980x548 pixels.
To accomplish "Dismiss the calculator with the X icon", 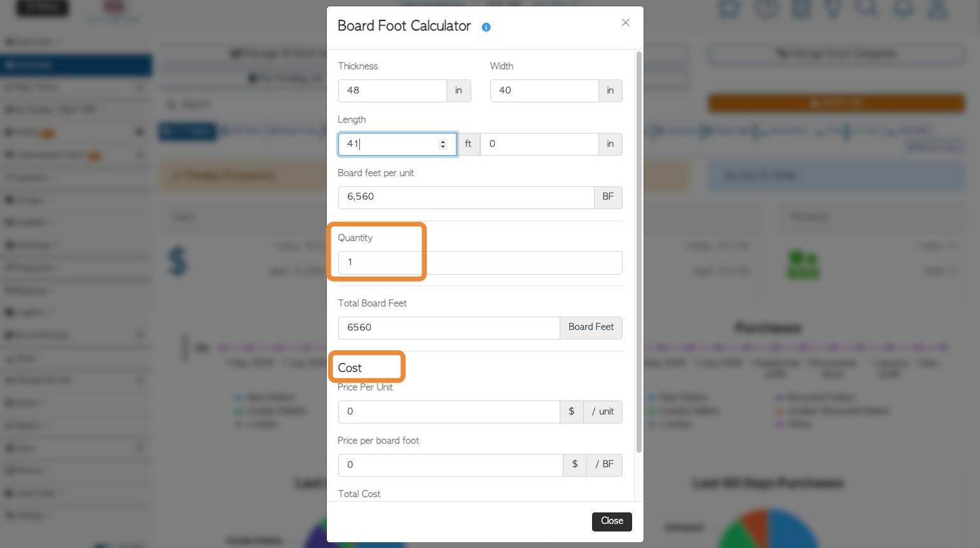I will point(626,23).
